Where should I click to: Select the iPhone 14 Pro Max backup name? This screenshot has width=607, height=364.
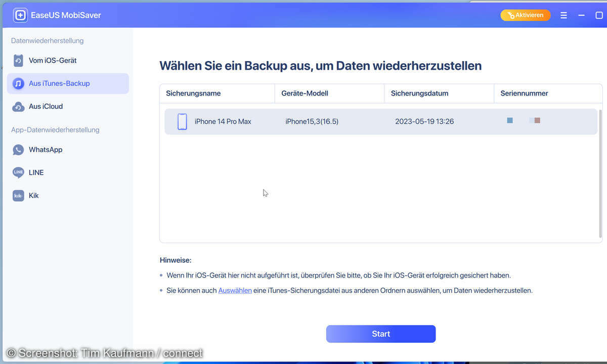click(223, 121)
